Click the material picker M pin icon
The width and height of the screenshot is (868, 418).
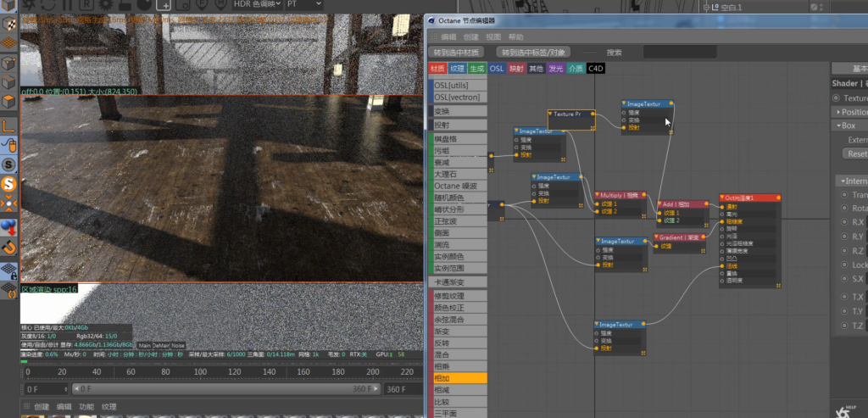point(221,4)
